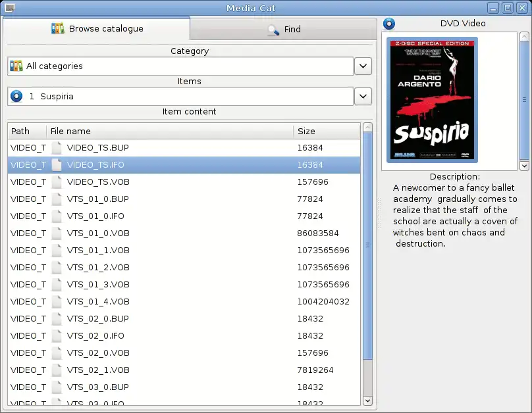Click the file icon next to VTS_02_1.VOB
The height and width of the screenshot is (413, 532).
(57, 370)
